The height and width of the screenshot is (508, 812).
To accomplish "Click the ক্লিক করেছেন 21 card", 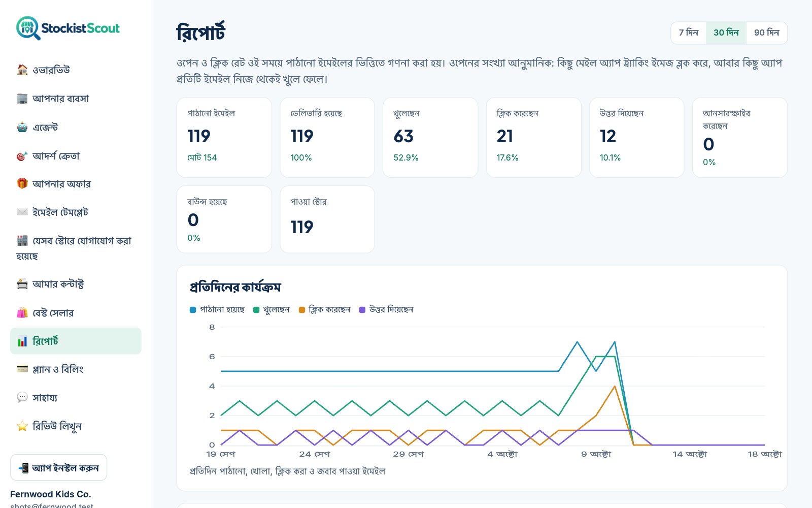I will click(x=533, y=137).
